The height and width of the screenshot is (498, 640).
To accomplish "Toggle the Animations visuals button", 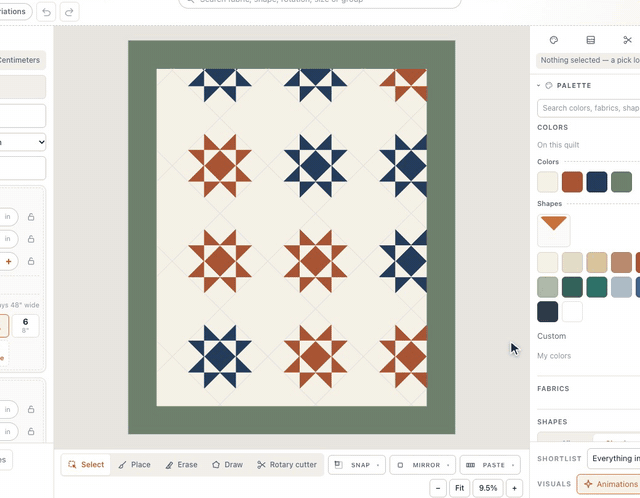I will coord(610,484).
